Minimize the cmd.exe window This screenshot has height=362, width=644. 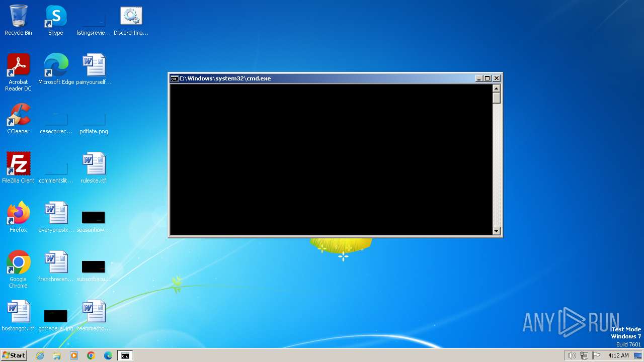pos(479,78)
